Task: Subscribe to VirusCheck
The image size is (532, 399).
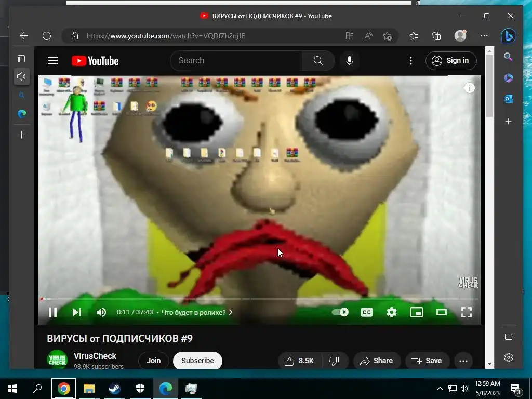Action: coord(197,361)
